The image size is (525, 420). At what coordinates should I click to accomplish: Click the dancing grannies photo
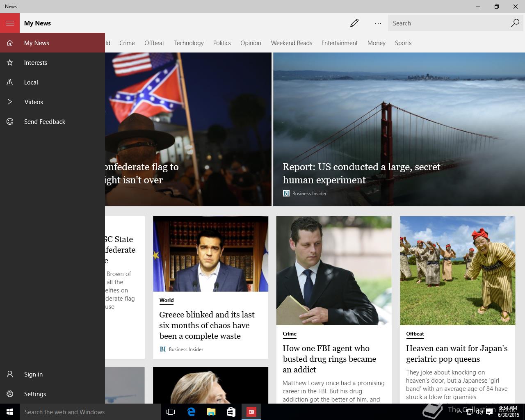pyautogui.click(x=458, y=271)
